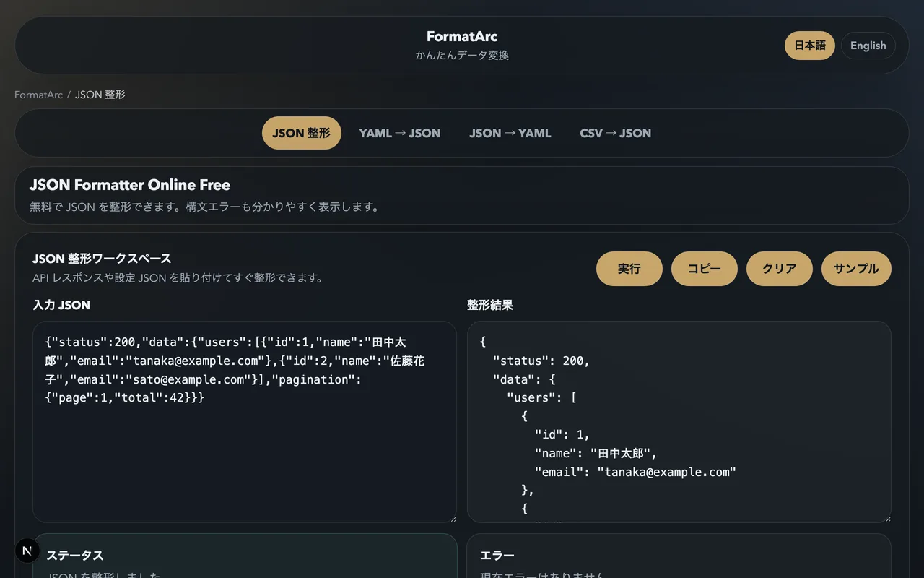
Task: Select the ステータス panel
Action: [245, 556]
